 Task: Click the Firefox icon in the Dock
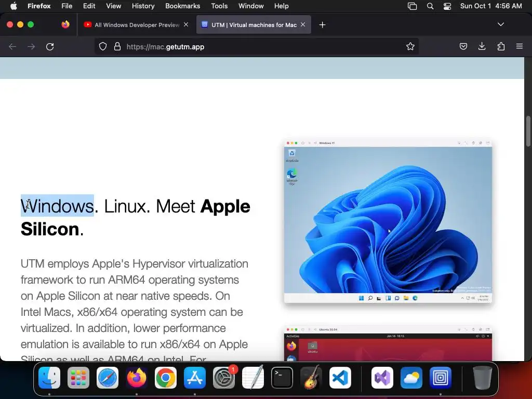tap(137, 378)
